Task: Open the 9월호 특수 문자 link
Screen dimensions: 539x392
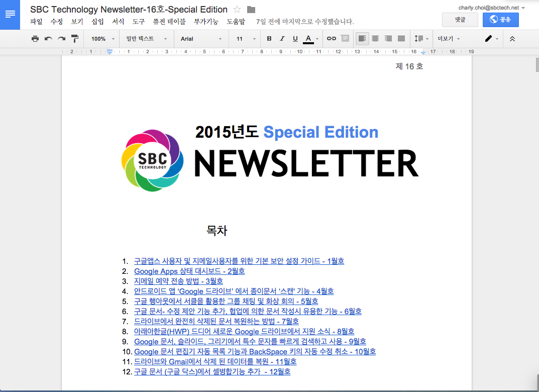Action: [250, 341]
